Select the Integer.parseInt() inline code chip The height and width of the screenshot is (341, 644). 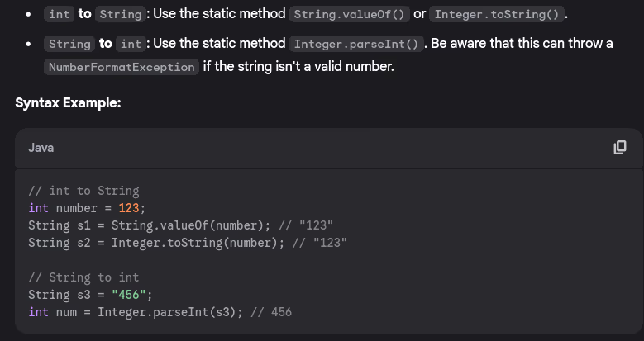tap(356, 43)
